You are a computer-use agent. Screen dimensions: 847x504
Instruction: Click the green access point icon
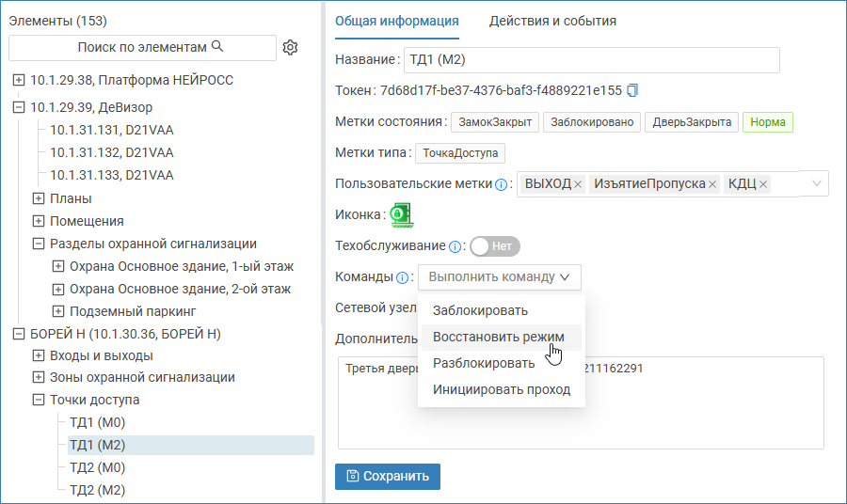pyautogui.click(x=402, y=214)
